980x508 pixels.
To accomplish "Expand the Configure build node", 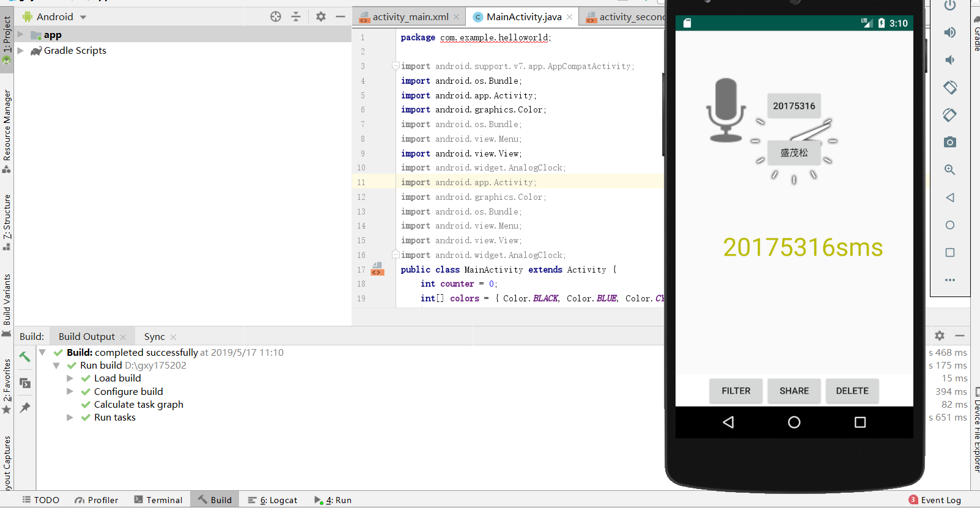I will (70, 392).
